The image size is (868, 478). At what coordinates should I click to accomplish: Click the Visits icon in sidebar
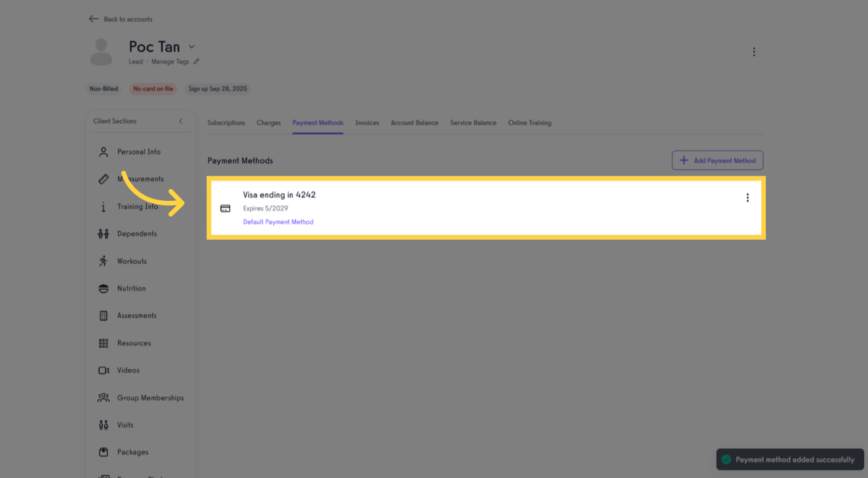pos(103,425)
